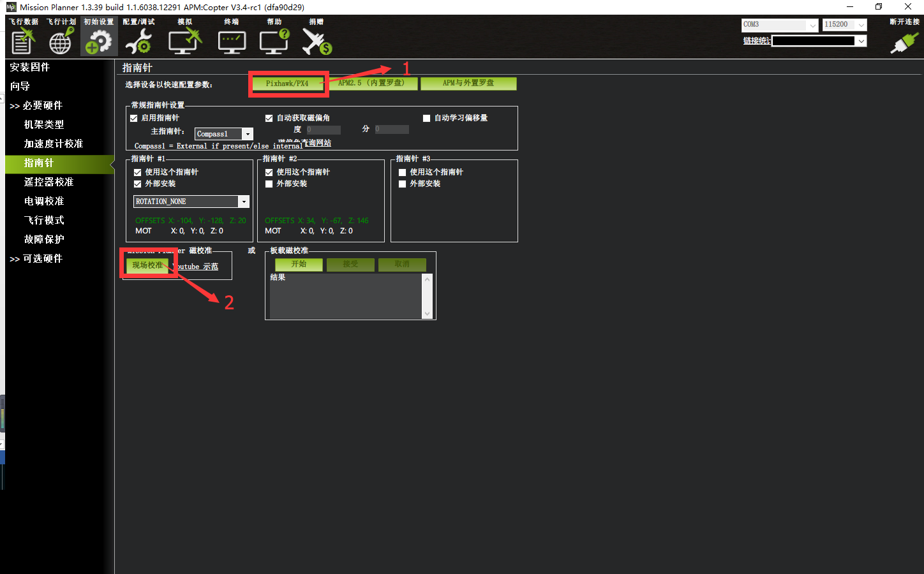Click the 断开连接 plug icon
The width and height of the screenshot is (924, 574).
tap(904, 41)
